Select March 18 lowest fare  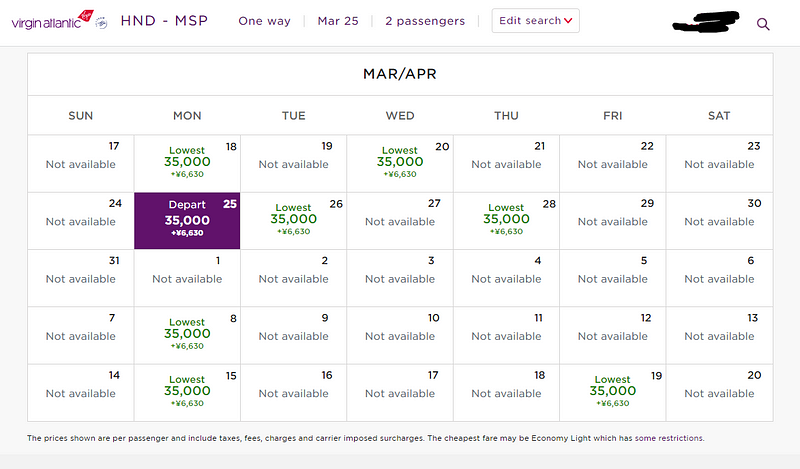pos(187,163)
